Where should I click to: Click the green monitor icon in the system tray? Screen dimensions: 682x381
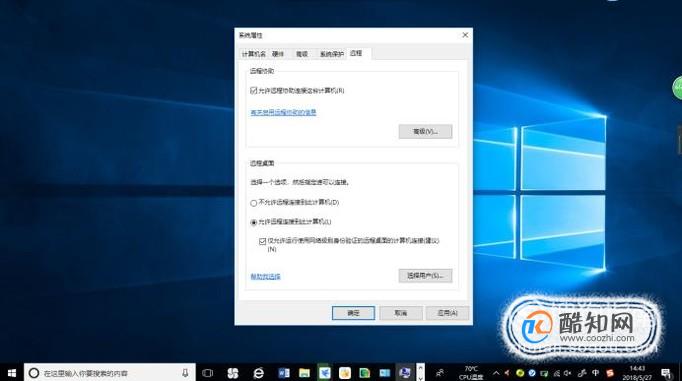[x=544, y=373]
